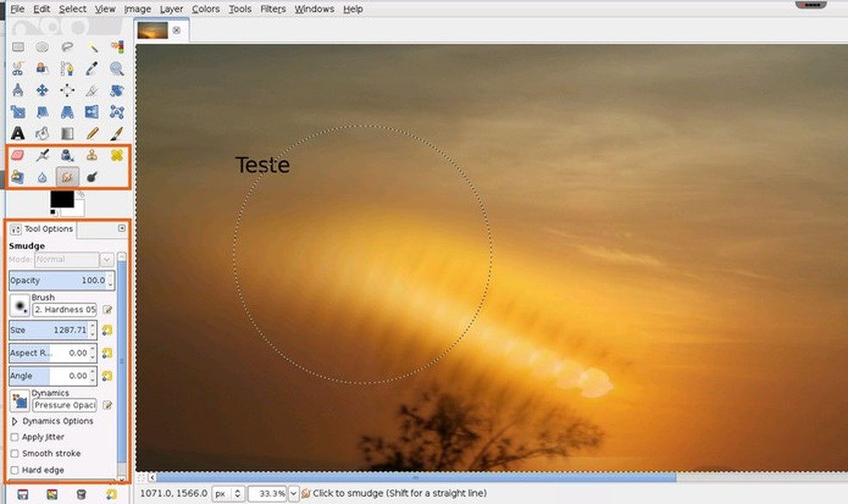
Task: Open the Tool Options tab configuration menu
Action: (x=122, y=228)
